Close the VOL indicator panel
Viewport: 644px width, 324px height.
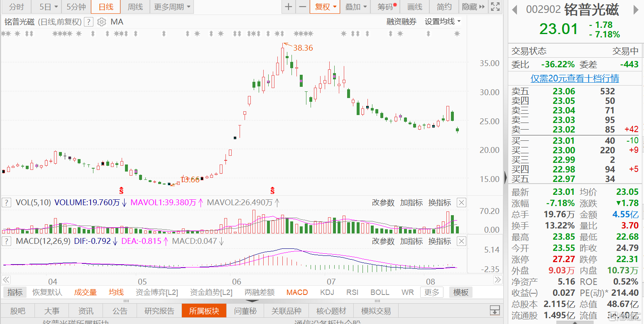click(461, 203)
